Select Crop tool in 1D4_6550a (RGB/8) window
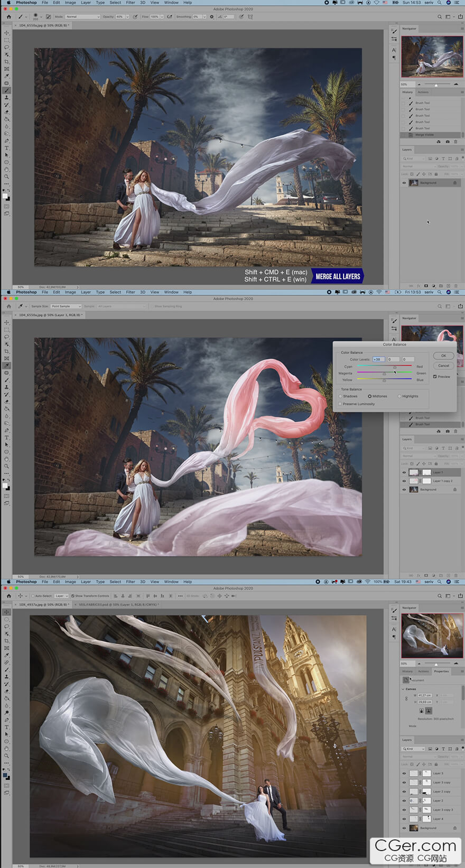Screen dimensions: 465x868 click(x=7, y=62)
